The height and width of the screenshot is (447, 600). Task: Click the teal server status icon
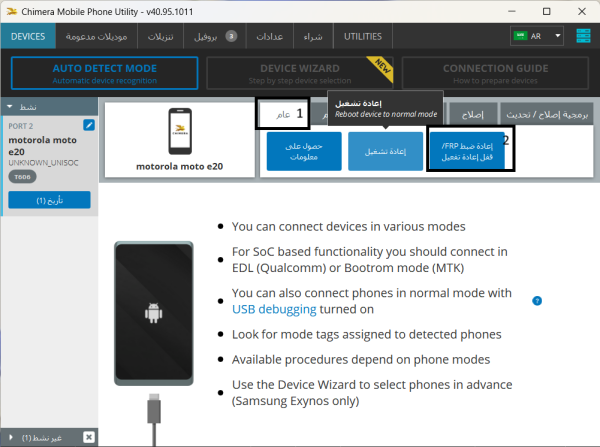pyautogui.click(x=583, y=36)
